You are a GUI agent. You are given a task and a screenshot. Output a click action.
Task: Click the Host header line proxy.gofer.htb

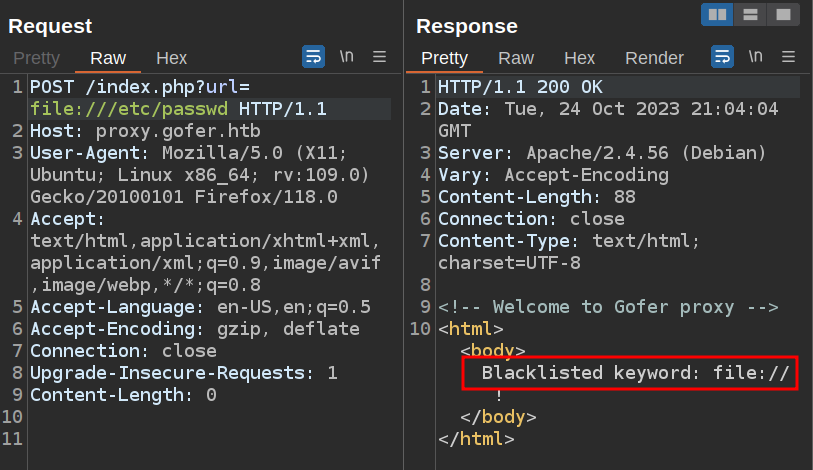(x=140, y=131)
